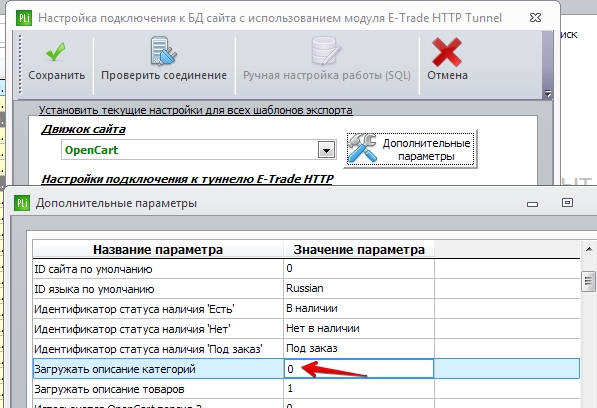Image resolution: width=597 pixels, height=408 pixels.
Task: Click Проверить соединение toolbar icon
Action: click(163, 51)
